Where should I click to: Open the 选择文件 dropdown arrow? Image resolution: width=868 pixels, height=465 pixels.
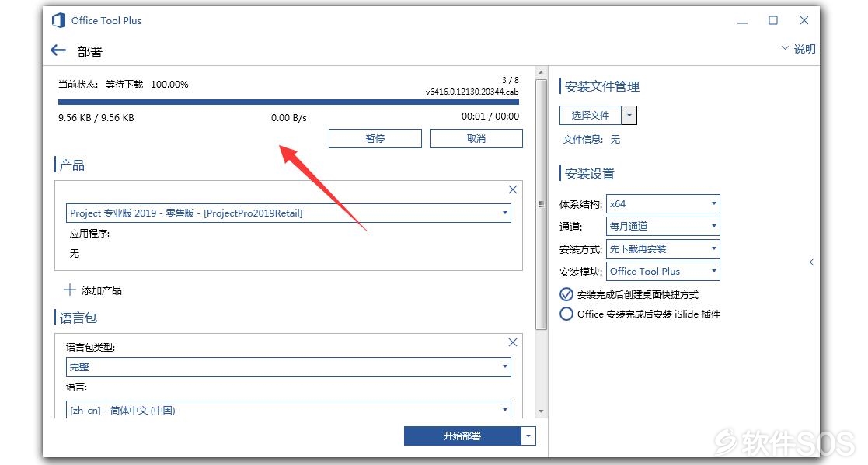click(629, 115)
